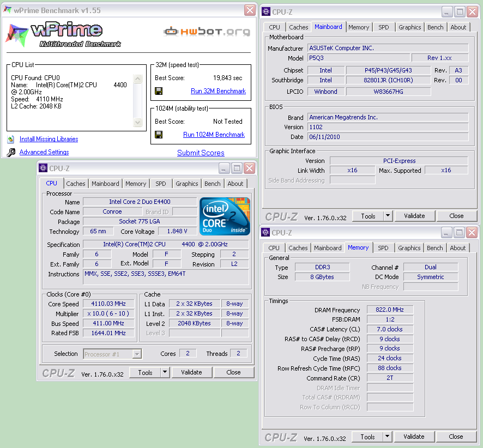
Task: Switch to About tab in the CPU-Z Memory window
Action: pyautogui.click(x=457, y=248)
